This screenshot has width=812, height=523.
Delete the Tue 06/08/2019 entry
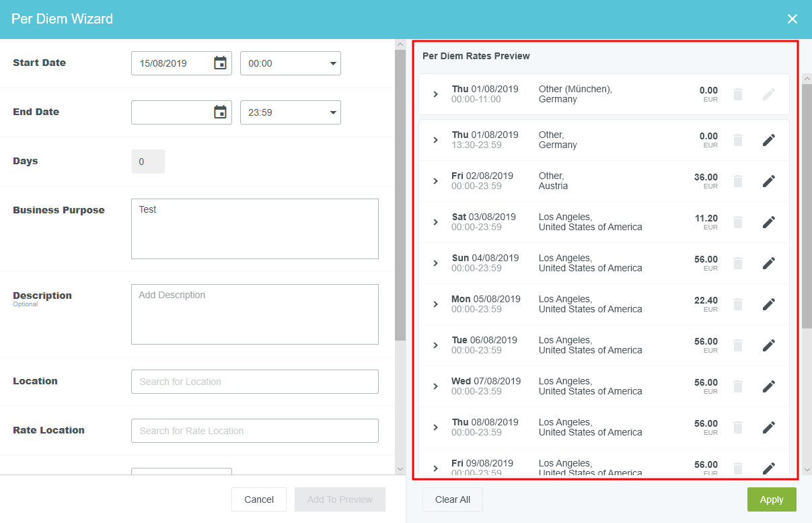(x=738, y=345)
